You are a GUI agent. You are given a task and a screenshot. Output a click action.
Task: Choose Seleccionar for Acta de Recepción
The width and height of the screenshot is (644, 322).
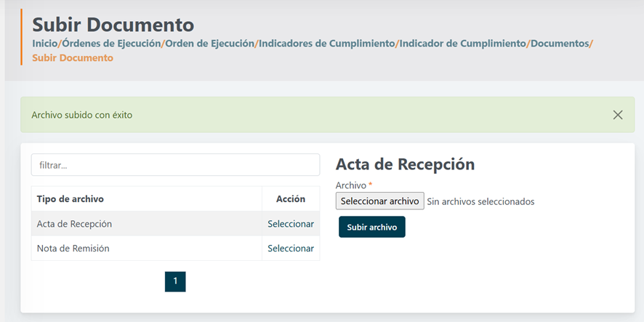(x=291, y=224)
